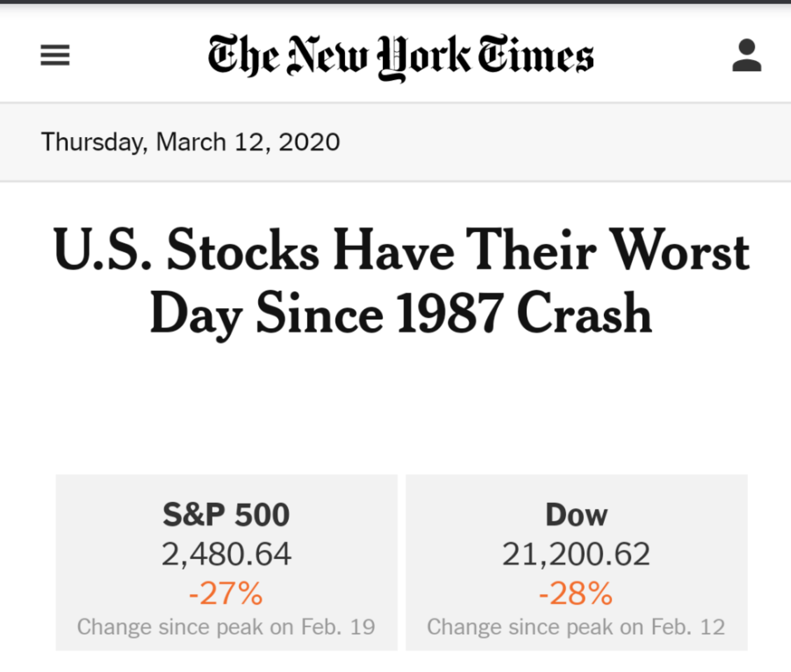Open the hamburger navigation menu
This screenshot has width=791, height=672.
[55, 55]
